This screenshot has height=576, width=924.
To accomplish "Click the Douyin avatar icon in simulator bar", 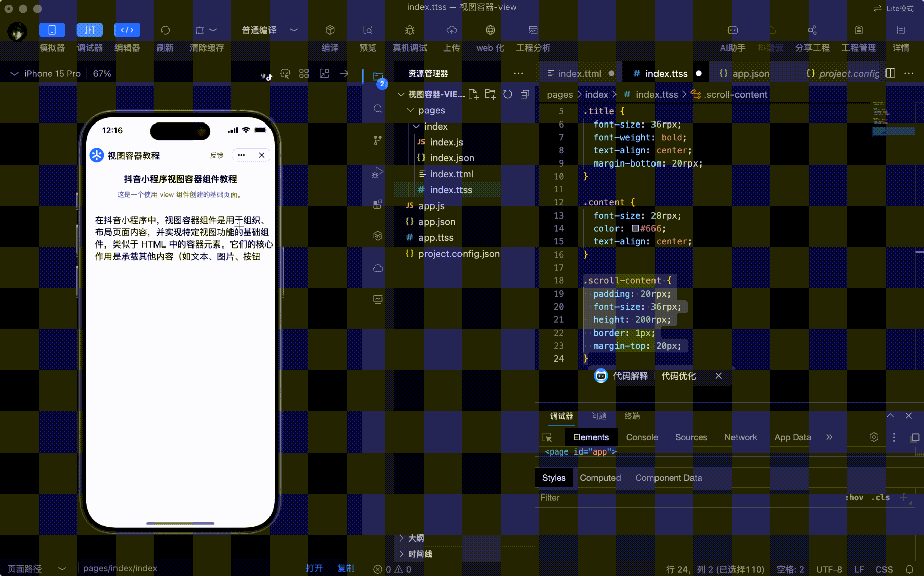I will click(265, 74).
